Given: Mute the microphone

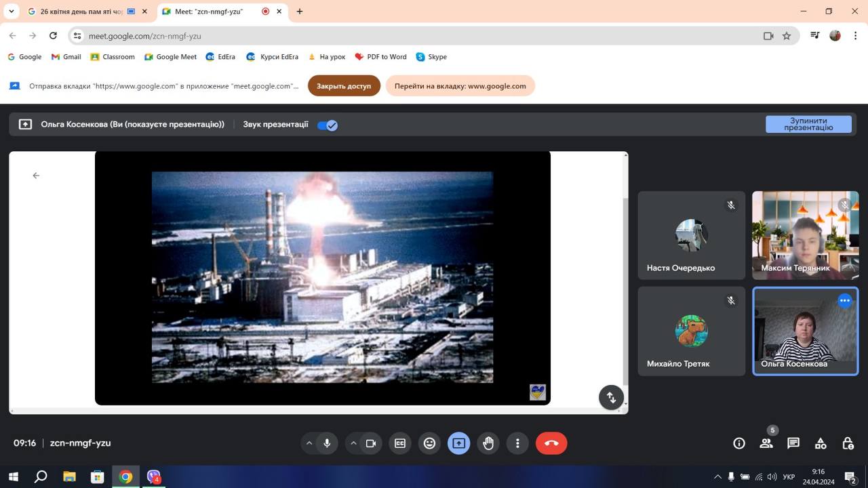Looking at the screenshot, I should 327,443.
